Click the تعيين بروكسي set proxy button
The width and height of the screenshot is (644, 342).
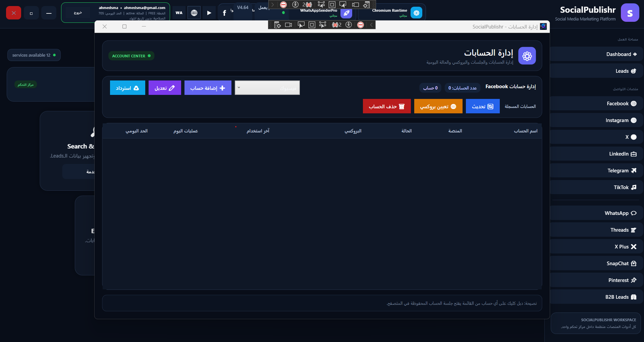click(438, 106)
